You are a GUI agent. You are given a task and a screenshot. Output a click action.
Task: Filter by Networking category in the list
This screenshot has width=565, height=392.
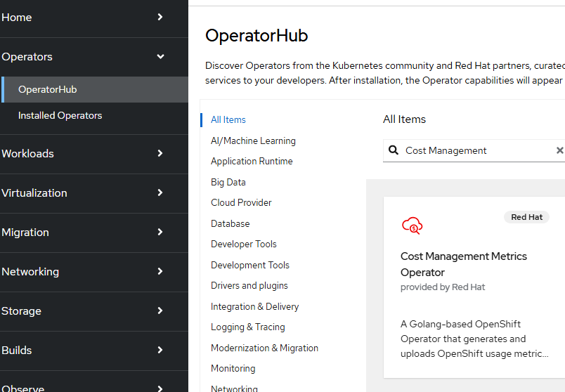point(234,388)
